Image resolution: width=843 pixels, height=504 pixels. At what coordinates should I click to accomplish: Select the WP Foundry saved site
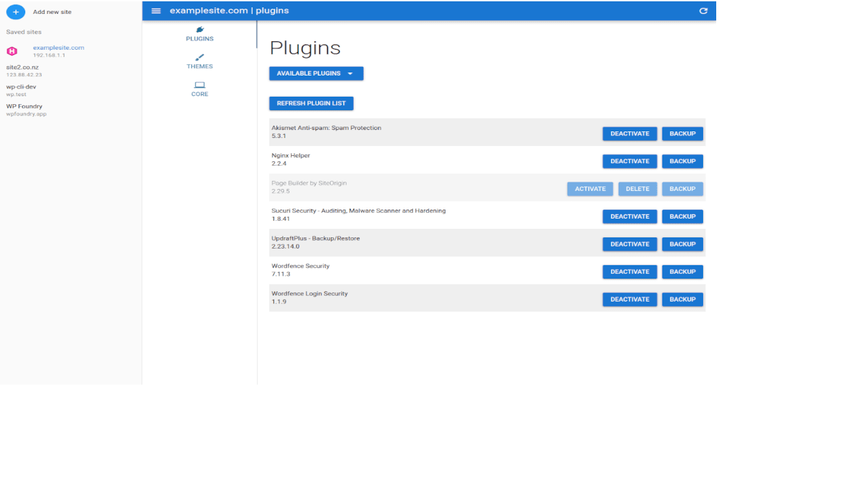point(24,106)
